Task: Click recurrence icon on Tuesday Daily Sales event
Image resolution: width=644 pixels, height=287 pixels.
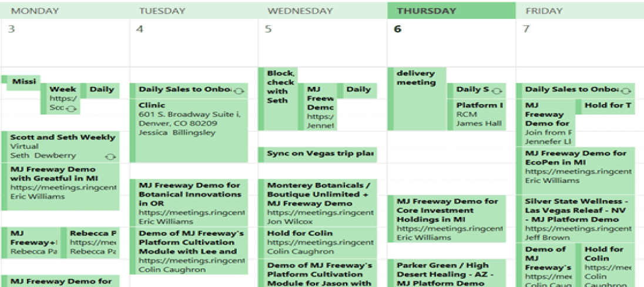Action: pyautogui.click(x=240, y=91)
